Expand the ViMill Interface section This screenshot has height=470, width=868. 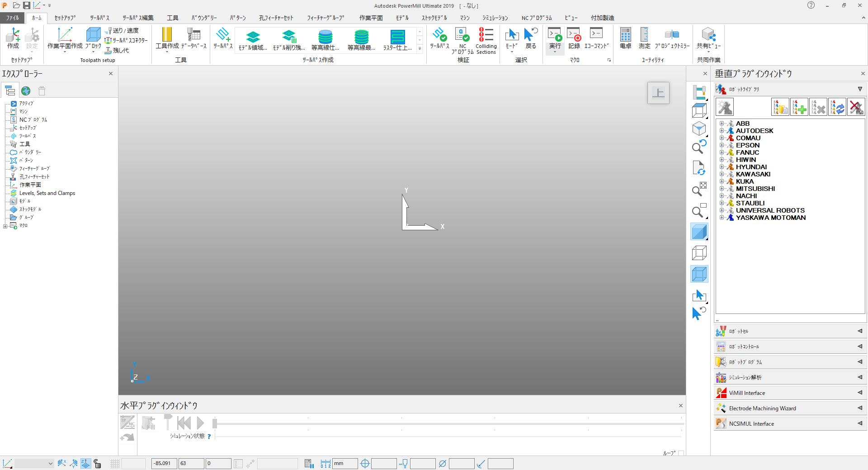coord(790,393)
